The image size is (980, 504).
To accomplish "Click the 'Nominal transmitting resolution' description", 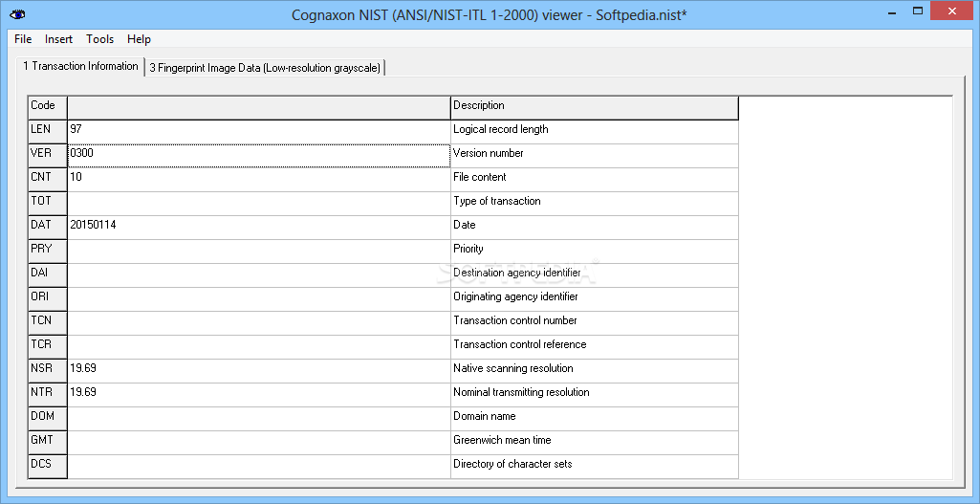I will coord(595,395).
